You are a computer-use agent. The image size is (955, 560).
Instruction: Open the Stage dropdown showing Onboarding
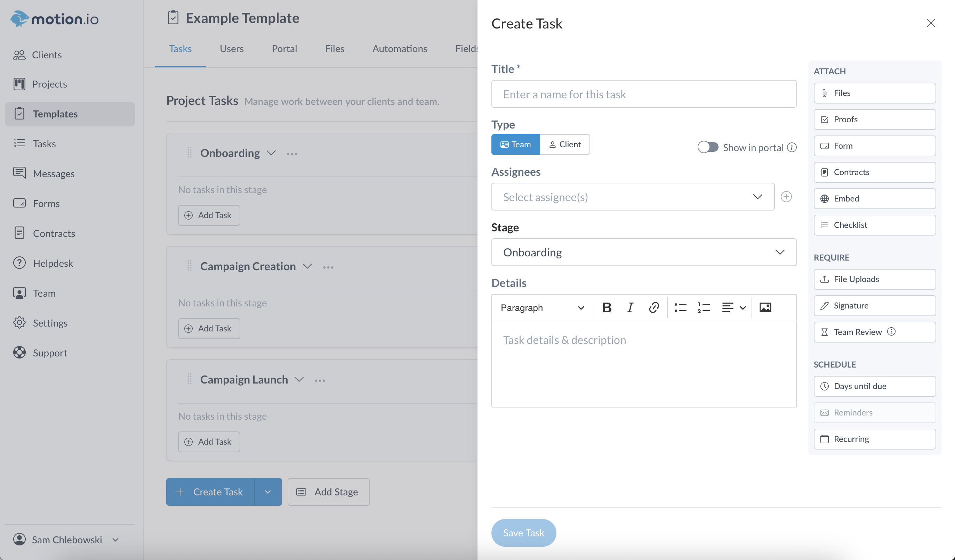point(643,252)
